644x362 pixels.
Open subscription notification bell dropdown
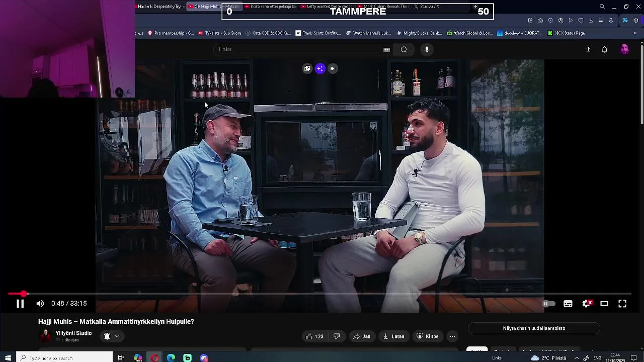pyautogui.click(x=112, y=336)
